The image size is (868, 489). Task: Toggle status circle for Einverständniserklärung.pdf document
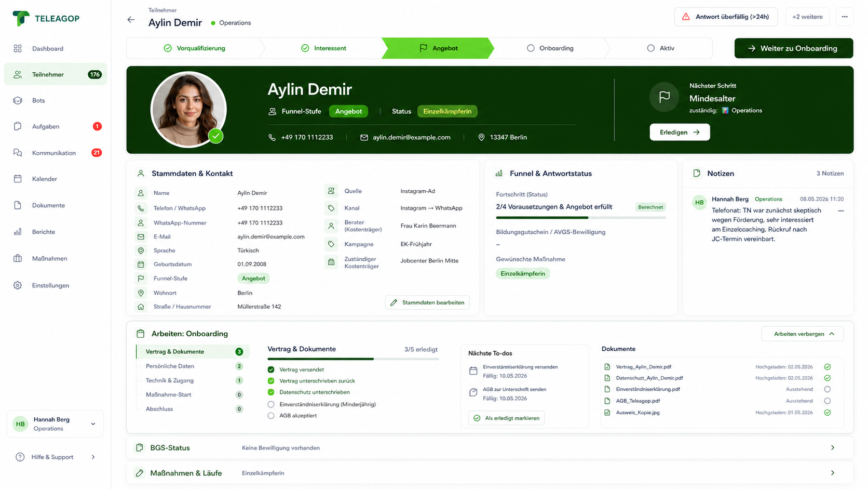(828, 389)
